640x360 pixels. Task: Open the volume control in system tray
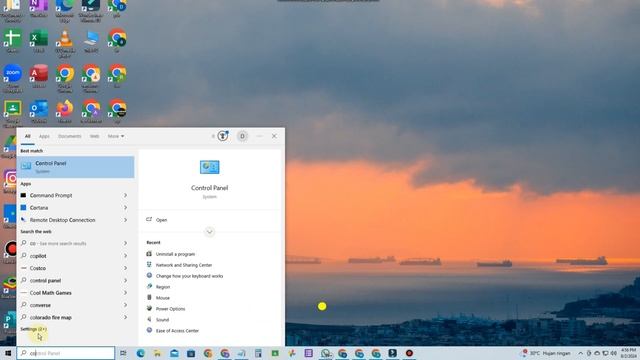pyautogui.click(x=613, y=353)
